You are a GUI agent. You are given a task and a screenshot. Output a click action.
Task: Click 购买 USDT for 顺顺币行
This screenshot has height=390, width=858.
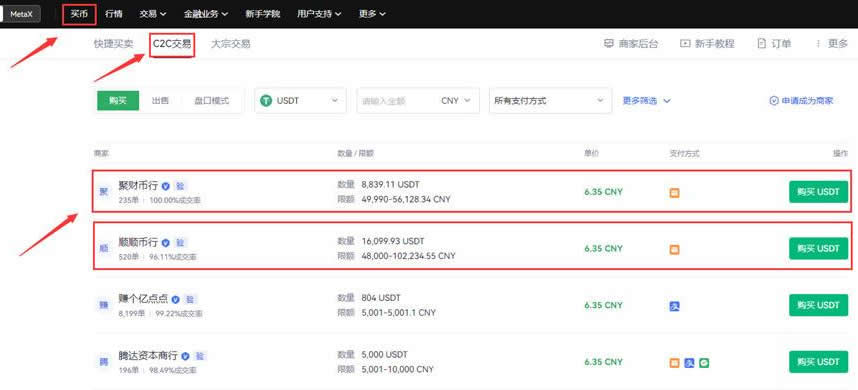pos(818,248)
